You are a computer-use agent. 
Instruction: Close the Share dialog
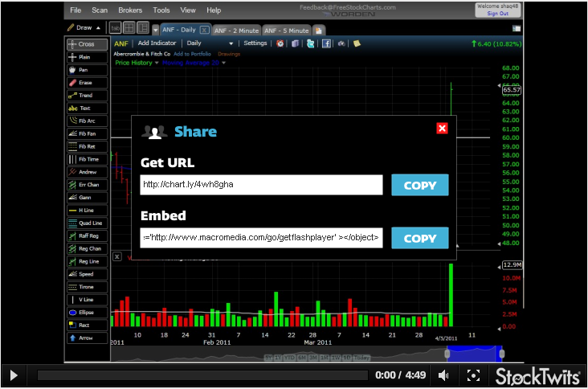[442, 129]
